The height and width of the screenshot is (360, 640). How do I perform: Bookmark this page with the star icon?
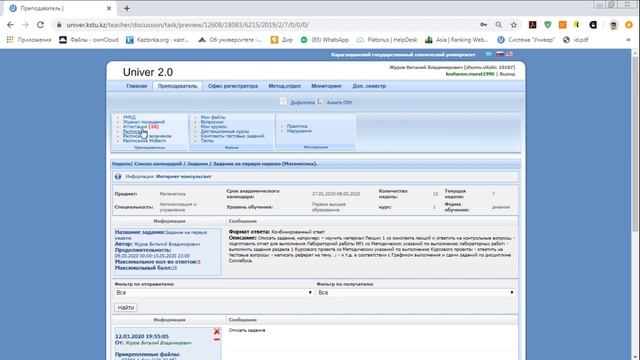point(514,25)
